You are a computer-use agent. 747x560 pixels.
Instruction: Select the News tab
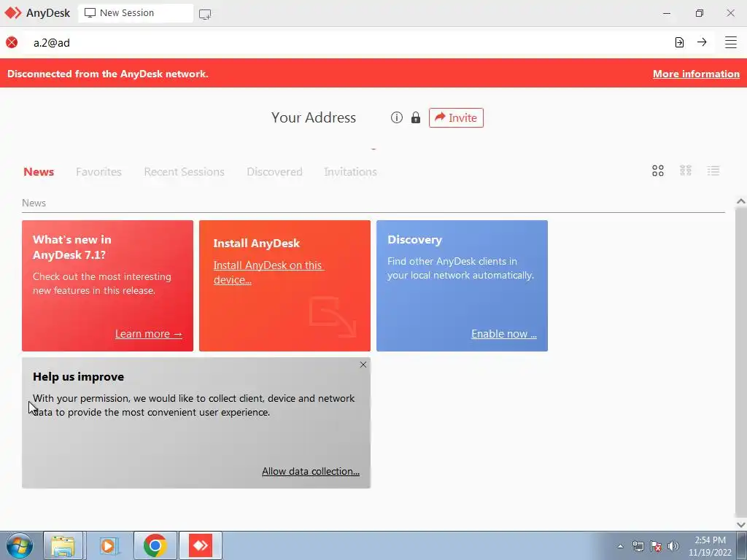(39, 171)
